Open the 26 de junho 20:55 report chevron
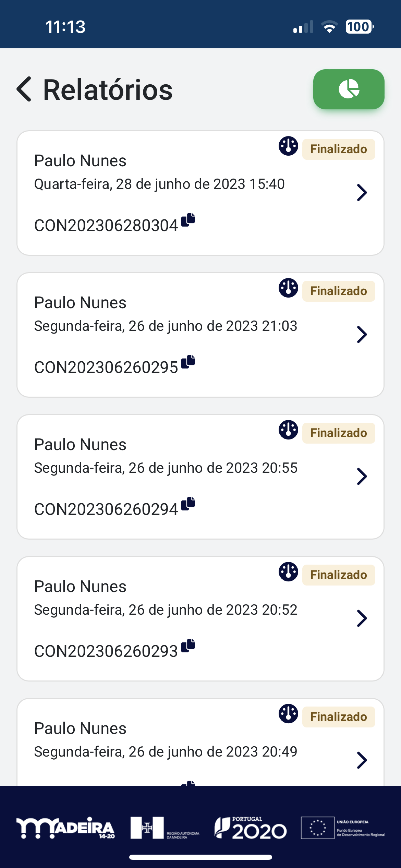The width and height of the screenshot is (401, 868). click(362, 477)
